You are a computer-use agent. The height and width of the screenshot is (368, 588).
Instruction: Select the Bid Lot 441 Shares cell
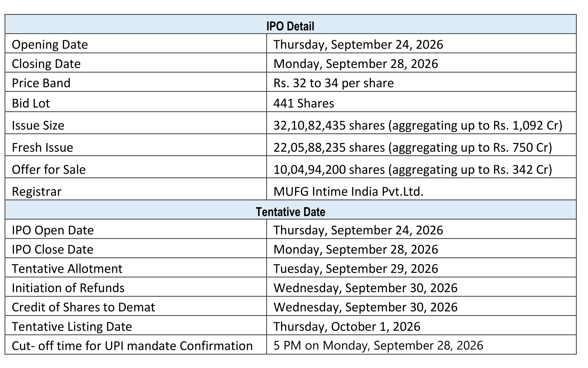[421, 102]
